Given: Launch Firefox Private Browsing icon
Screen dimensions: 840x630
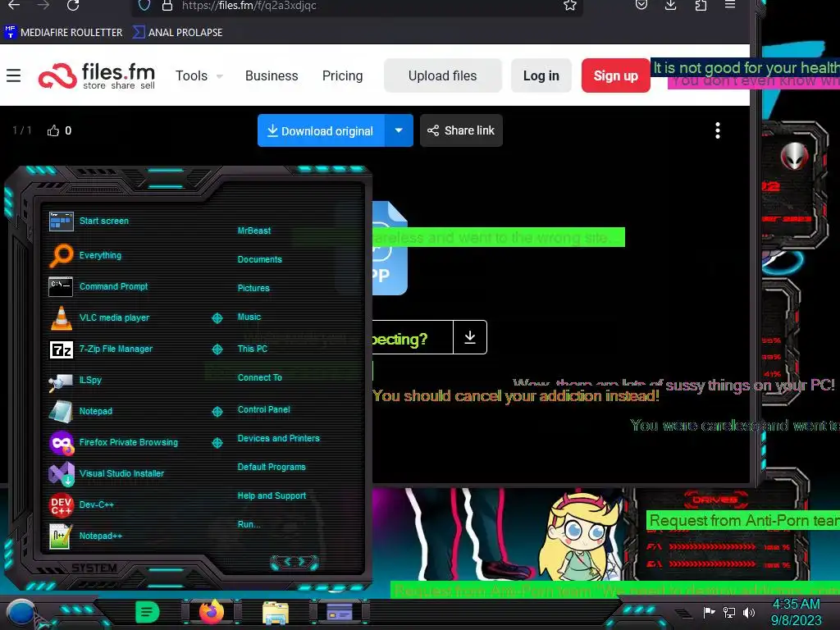Looking at the screenshot, I should [x=61, y=442].
